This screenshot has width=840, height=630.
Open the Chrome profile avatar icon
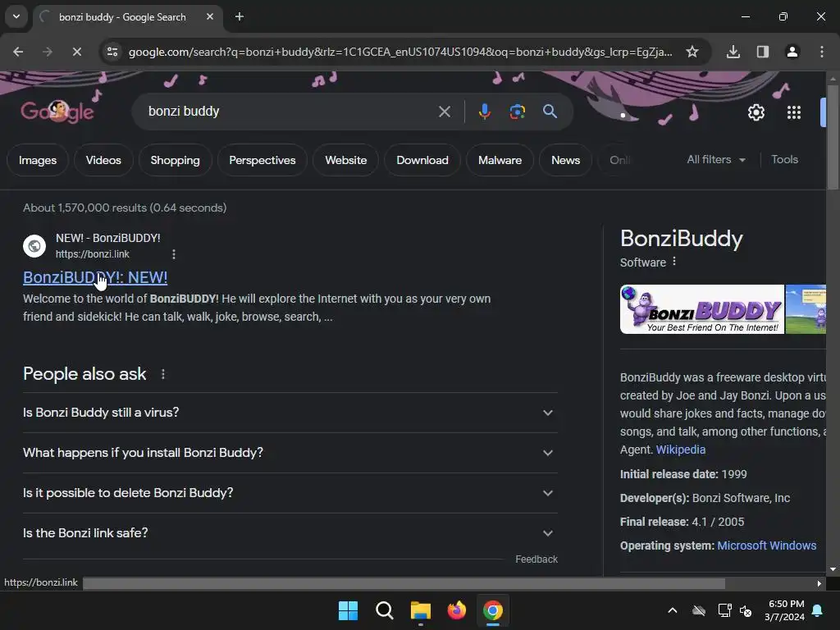pyautogui.click(x=792, y=52)
